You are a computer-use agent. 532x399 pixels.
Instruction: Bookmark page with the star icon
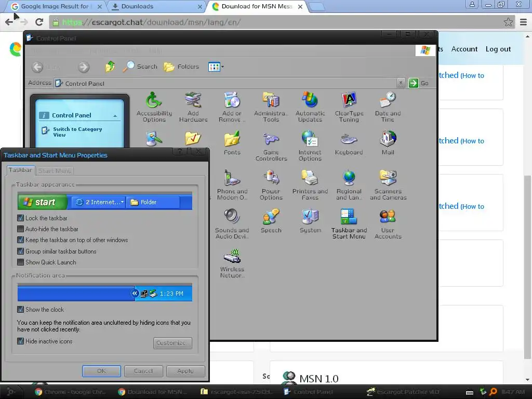[x=508, y=22]
